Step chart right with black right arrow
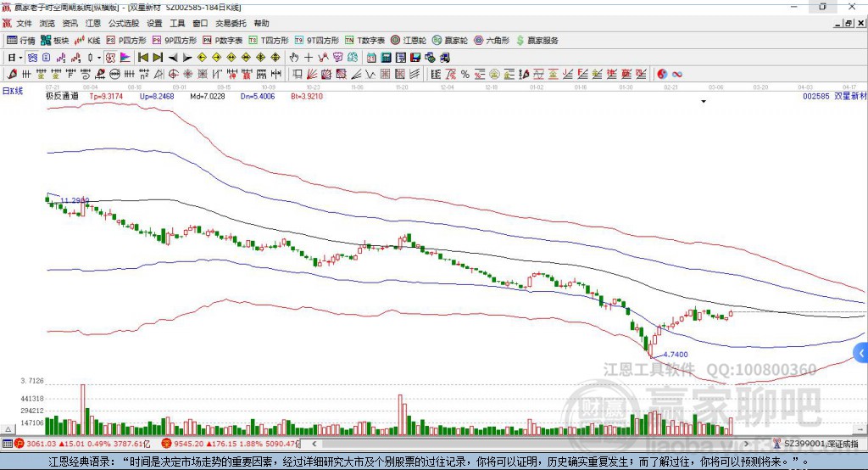Viewport: 868px width, 470px height. (x=187, y=58)
